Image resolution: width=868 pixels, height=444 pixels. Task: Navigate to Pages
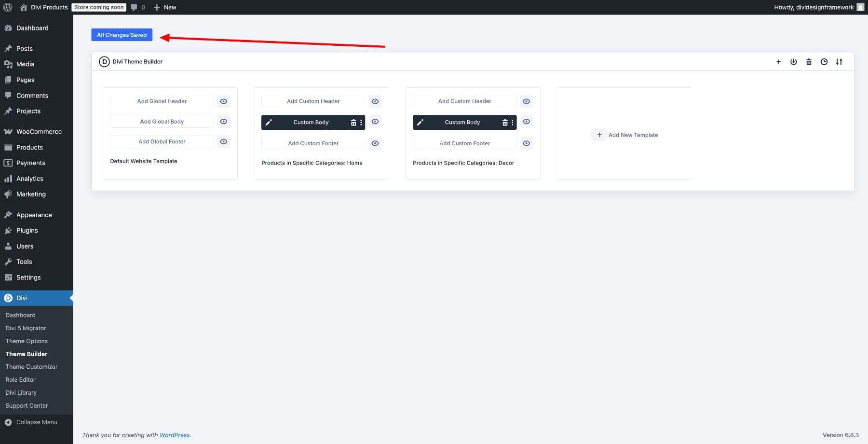[25, 80]
